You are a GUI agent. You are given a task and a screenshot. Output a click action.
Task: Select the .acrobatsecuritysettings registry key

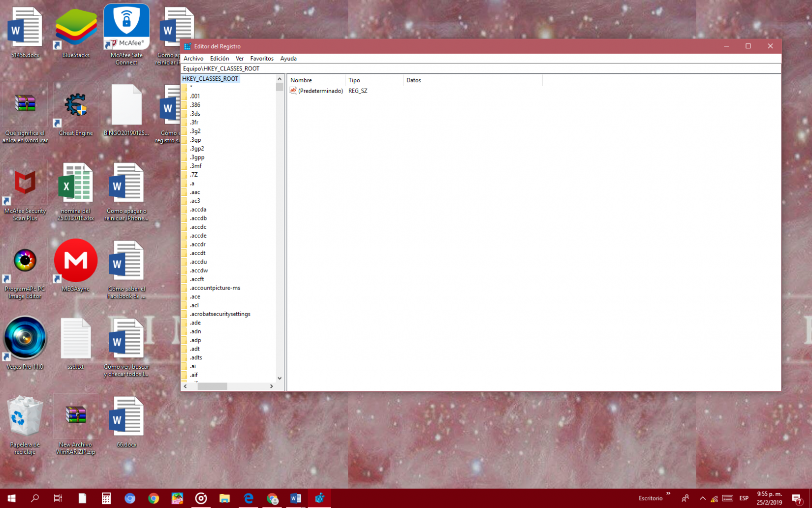[220, 314]
